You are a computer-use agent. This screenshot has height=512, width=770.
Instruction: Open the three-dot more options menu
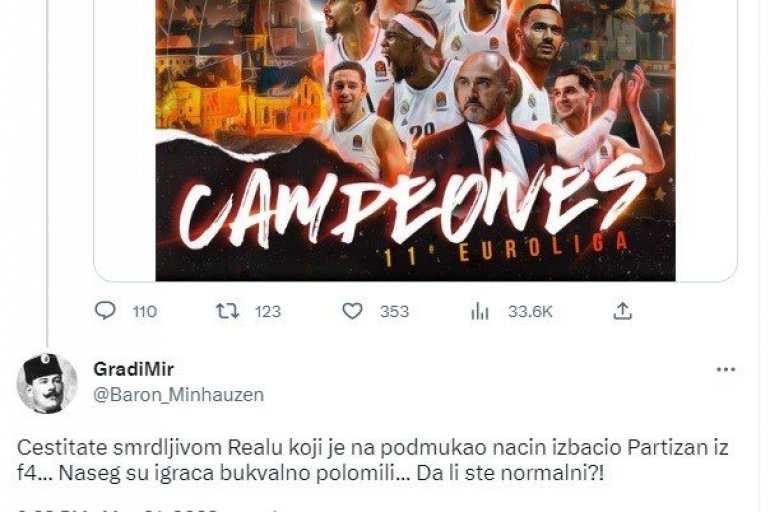tap(726, 370)
